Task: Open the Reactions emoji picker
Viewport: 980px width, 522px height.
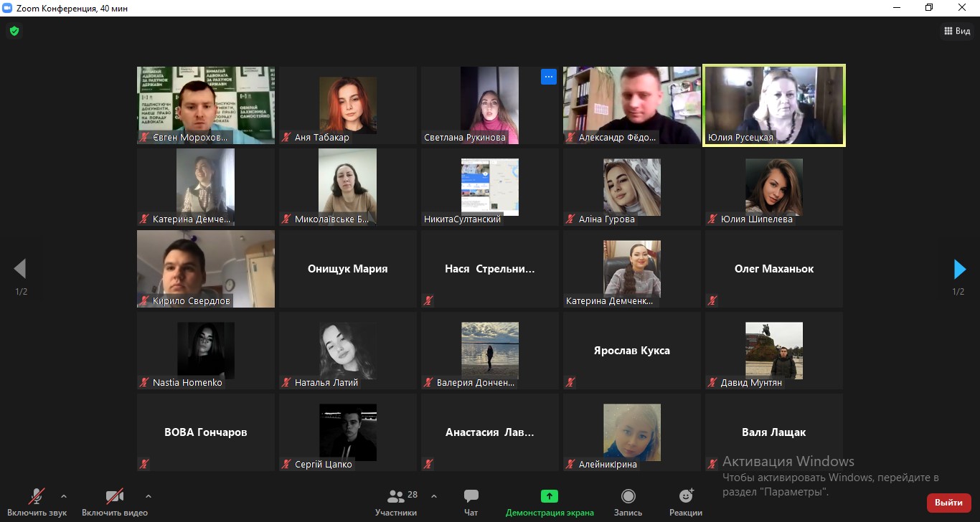Action: coord(686,502)
